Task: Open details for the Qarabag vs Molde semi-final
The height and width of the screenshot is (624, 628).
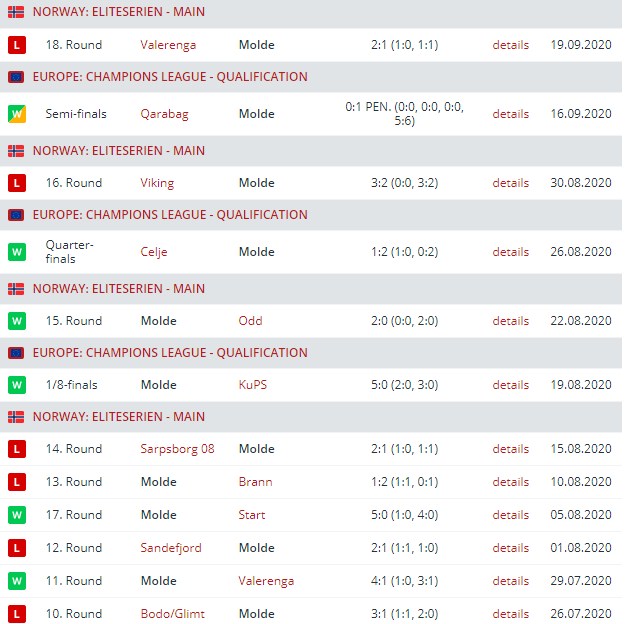Action: pyautogui.click(x=510, y=114)
